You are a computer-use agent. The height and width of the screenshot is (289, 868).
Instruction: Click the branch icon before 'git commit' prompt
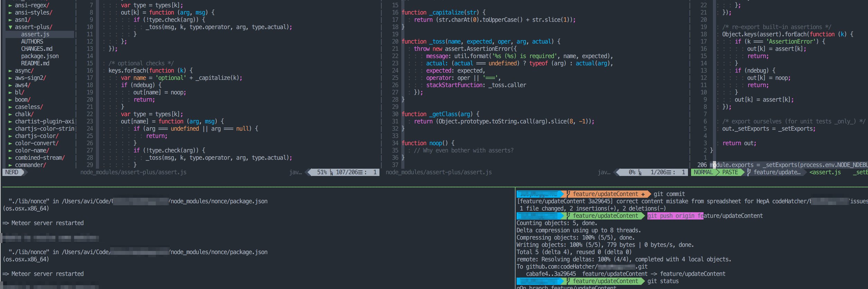coord(569,194)
